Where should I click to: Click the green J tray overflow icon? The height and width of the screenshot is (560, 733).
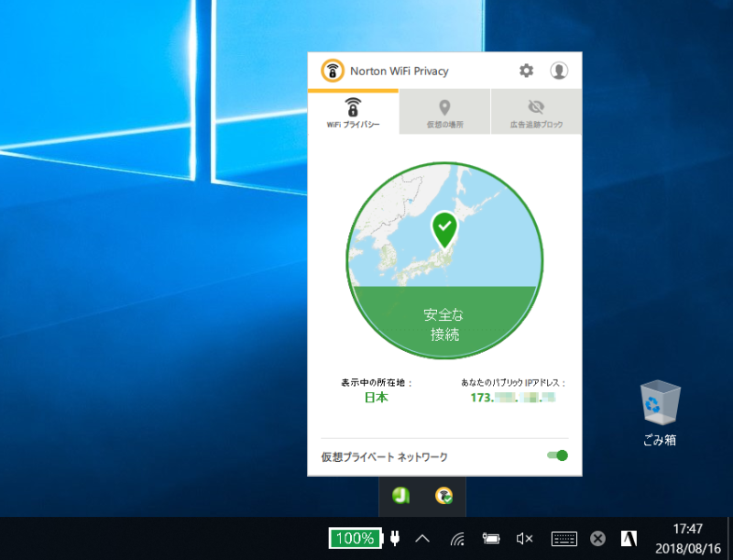(400, 495)
